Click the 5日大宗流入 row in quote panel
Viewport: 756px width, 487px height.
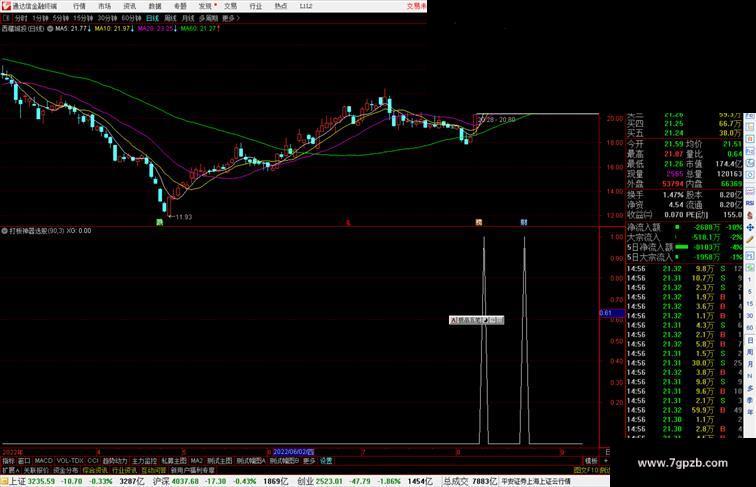[x=685, y=257]
